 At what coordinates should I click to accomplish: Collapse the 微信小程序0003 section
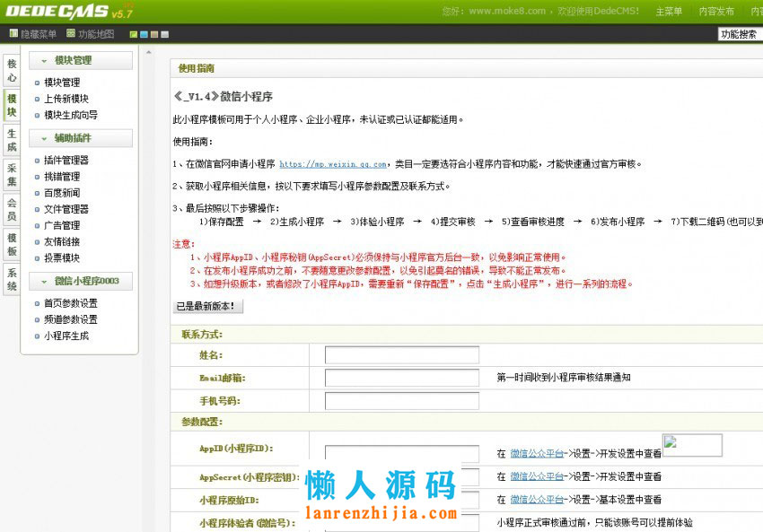point(80,281)
